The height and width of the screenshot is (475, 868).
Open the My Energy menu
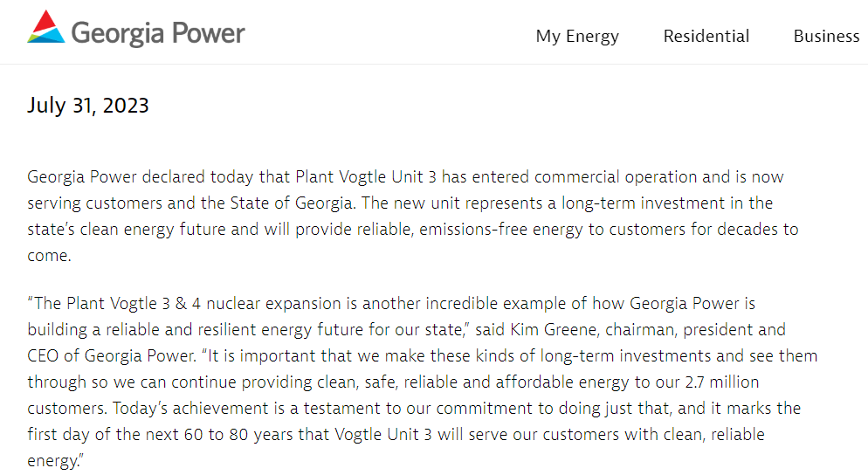(577, 36)
